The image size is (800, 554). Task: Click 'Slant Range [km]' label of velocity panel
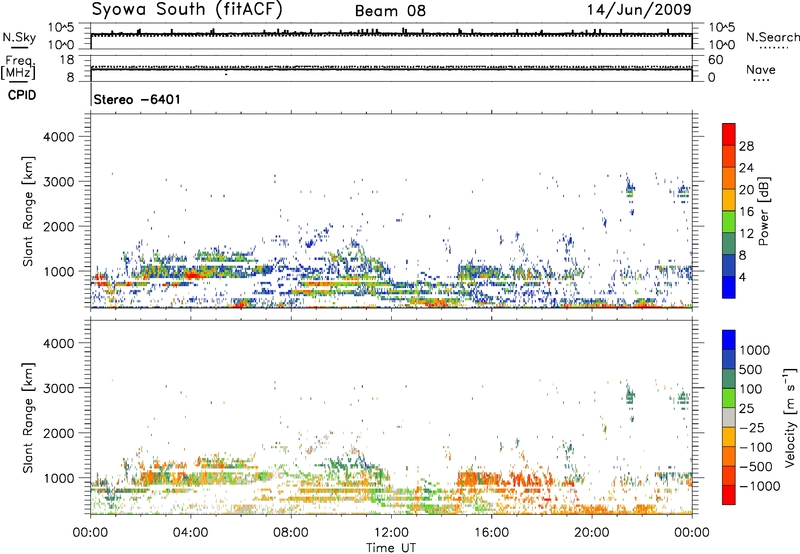28,418
